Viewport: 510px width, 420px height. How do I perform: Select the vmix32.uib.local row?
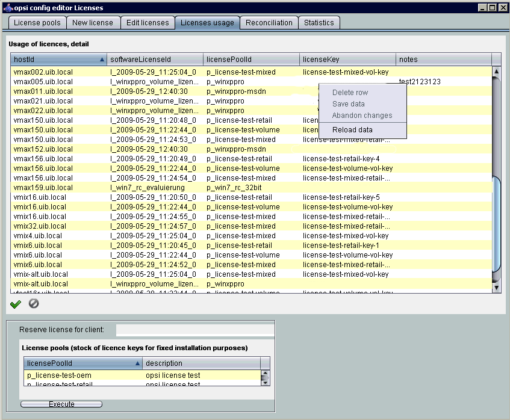pyautogui.click(x=251, y=226)
